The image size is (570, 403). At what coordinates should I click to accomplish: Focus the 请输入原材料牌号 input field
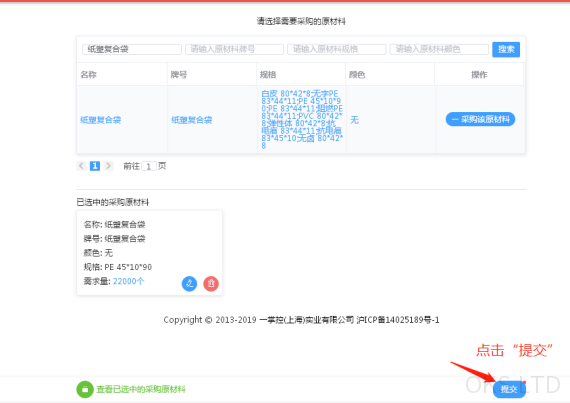click(x=234, y=49)
